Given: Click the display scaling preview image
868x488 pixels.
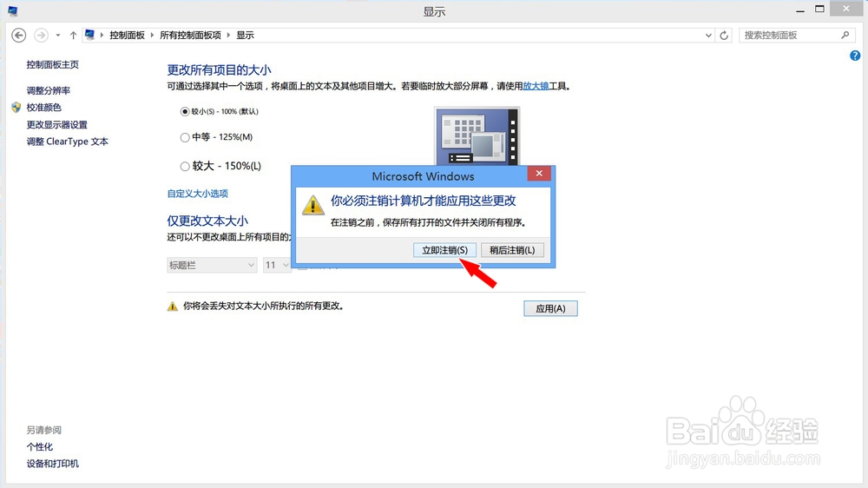Looking at the screenshot, I should [x=477, y=136].
